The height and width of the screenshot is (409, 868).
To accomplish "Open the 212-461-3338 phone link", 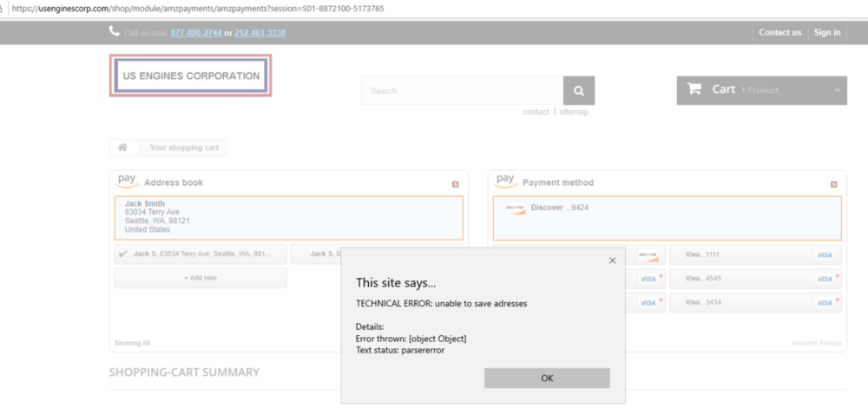I will click(260, 33).
